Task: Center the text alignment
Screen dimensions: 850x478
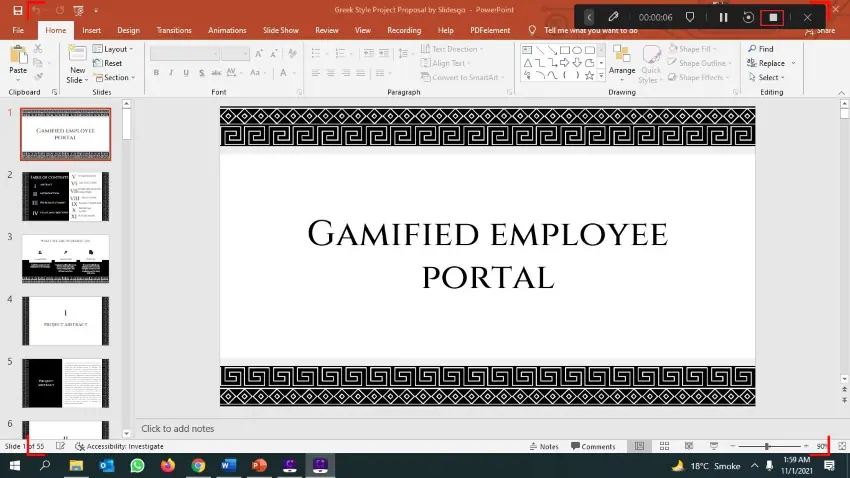Action: click(330, 73)
